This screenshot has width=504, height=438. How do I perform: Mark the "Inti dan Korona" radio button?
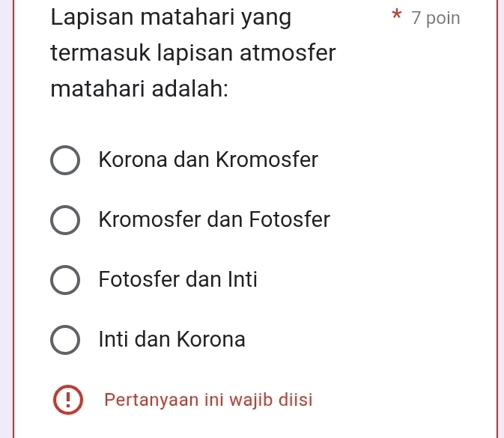coord(66,340)
